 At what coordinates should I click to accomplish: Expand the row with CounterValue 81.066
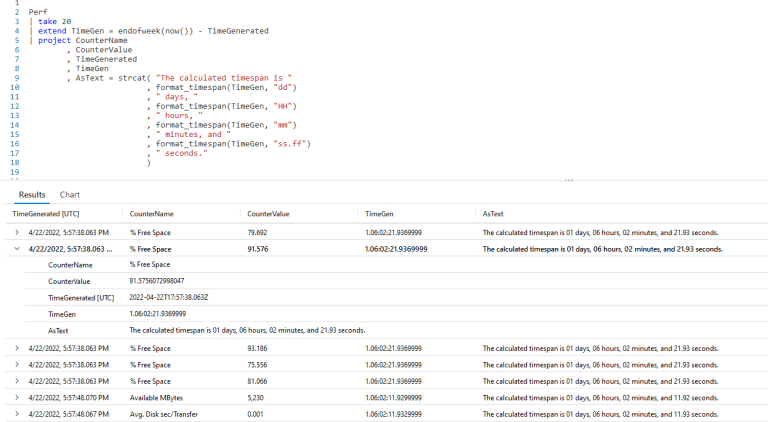17,381
